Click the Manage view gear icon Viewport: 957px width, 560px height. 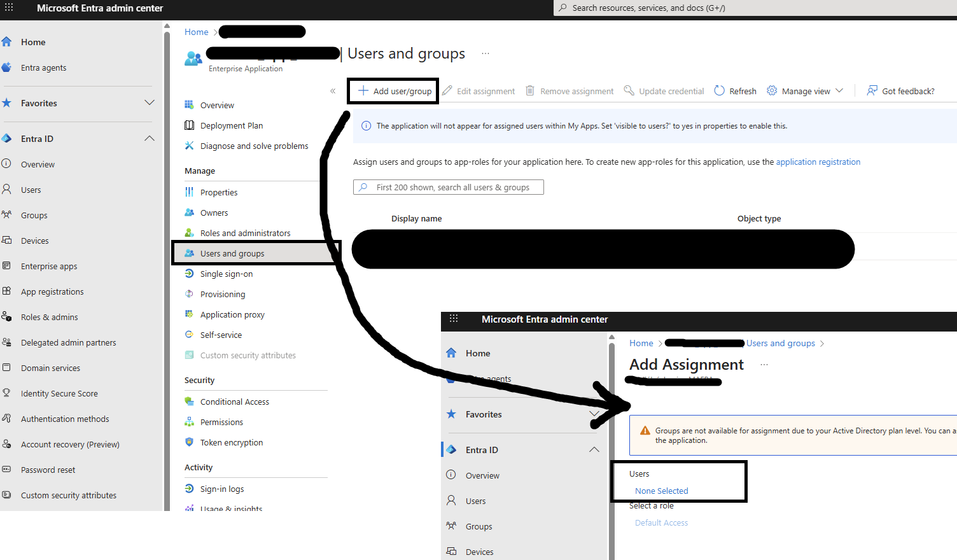(x=772, y=90)
